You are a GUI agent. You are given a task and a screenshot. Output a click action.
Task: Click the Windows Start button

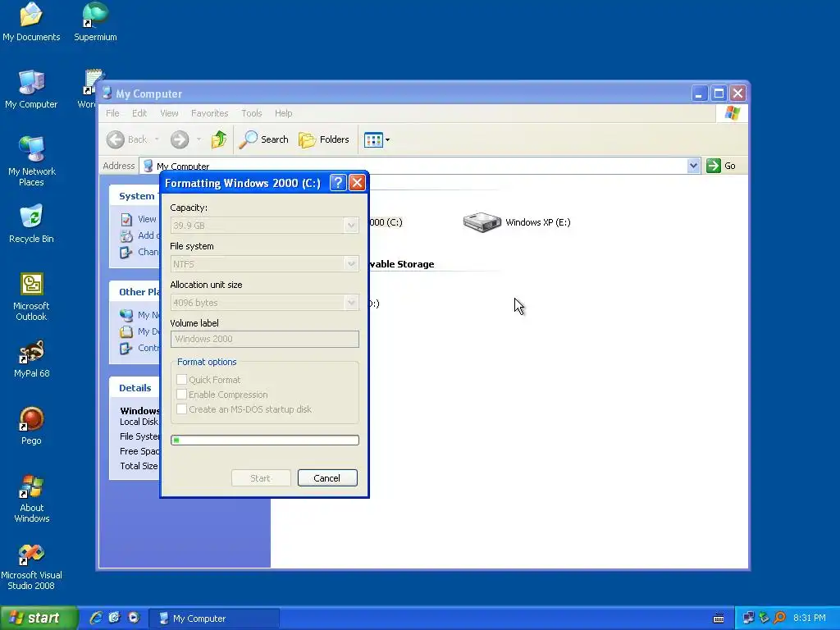(x=39, y=619)
